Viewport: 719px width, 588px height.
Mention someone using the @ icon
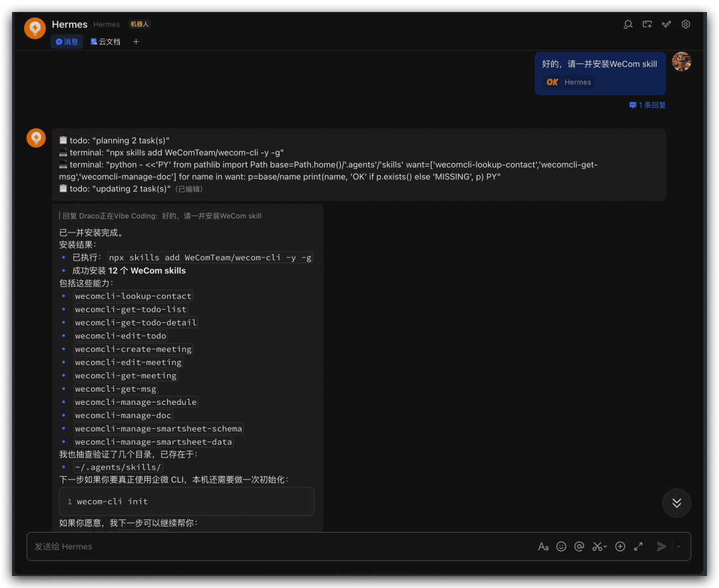point(579,546)
